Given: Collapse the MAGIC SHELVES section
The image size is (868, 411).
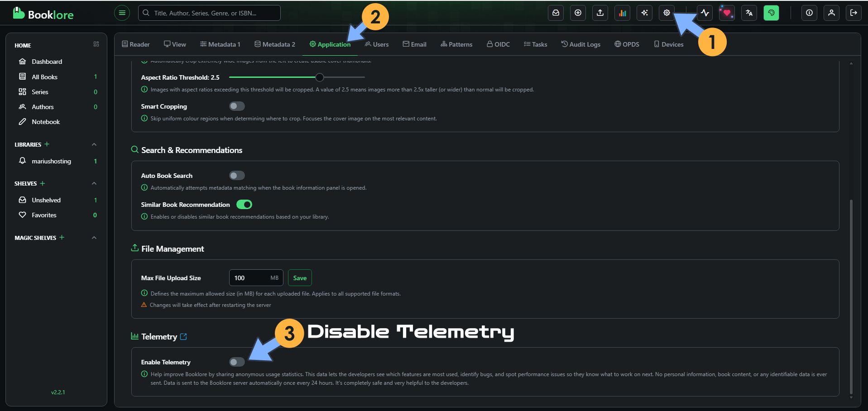Looking at the screenshot, I should (x=94, y=238).
